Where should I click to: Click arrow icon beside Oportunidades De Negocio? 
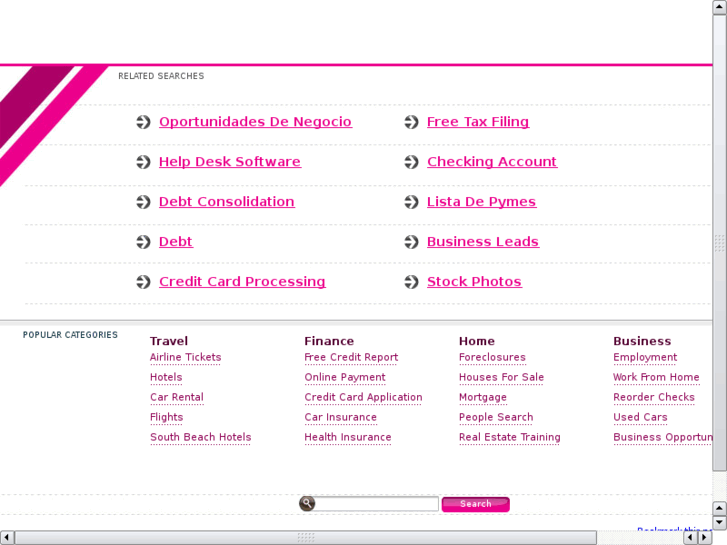coord(143,122)
